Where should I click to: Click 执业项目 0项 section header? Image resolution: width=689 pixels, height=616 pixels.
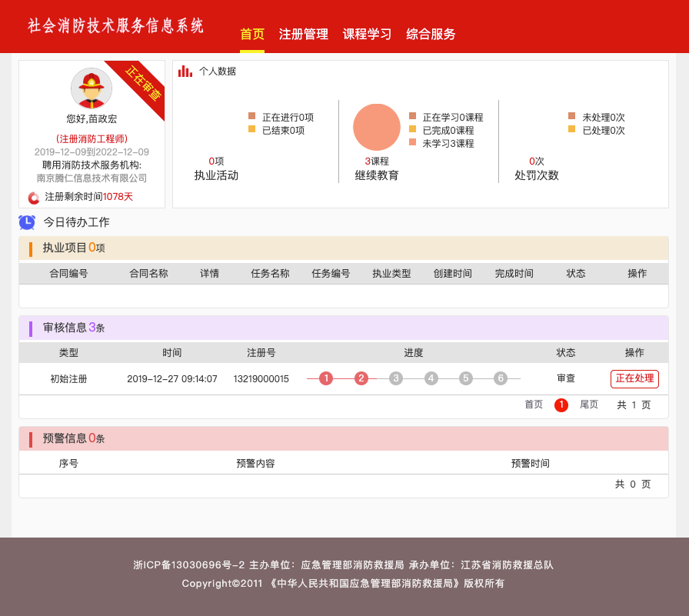click(x=344, y=248)
